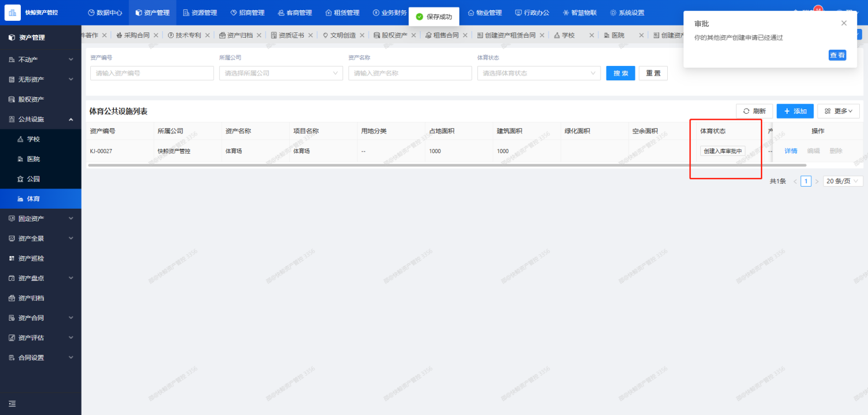This screenshot has height=415, width=868.
Task: Open 详情 for asset KJ-00027
Action: pos(791,151)
